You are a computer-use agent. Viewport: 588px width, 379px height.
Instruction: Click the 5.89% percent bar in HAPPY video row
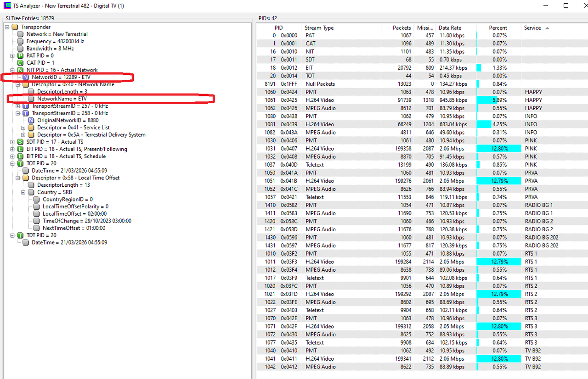coord(498,100)
